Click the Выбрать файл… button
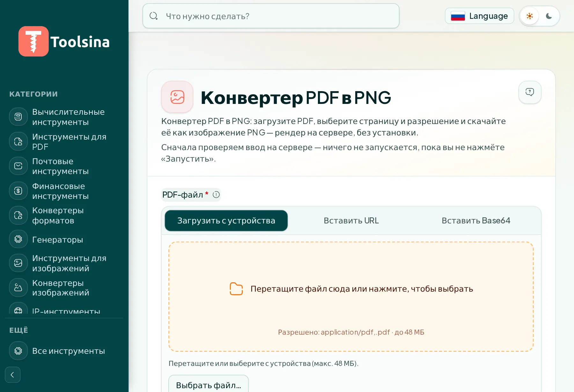The width and height of the screenshot is (574, 392). 209,385
